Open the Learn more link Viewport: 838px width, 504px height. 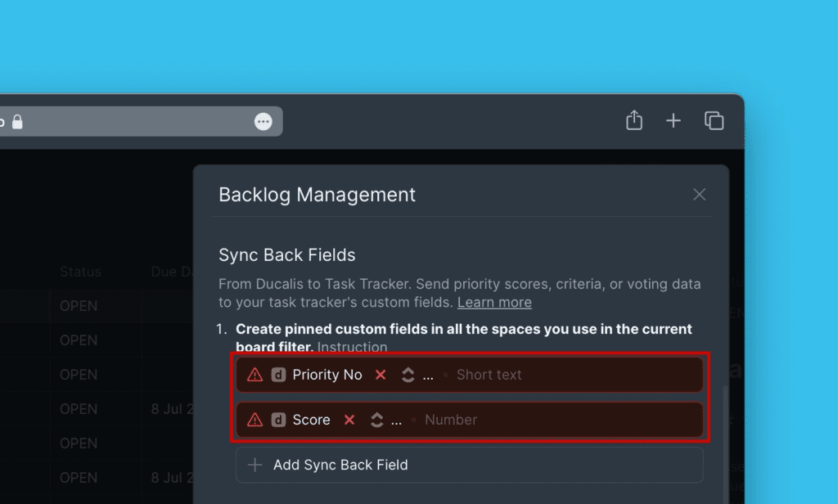point(494,303)
